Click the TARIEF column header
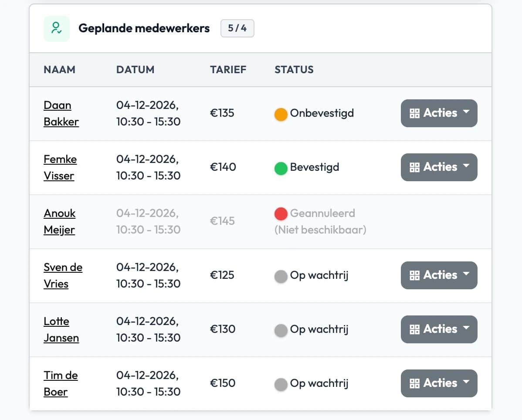 [x=228, y=70]
